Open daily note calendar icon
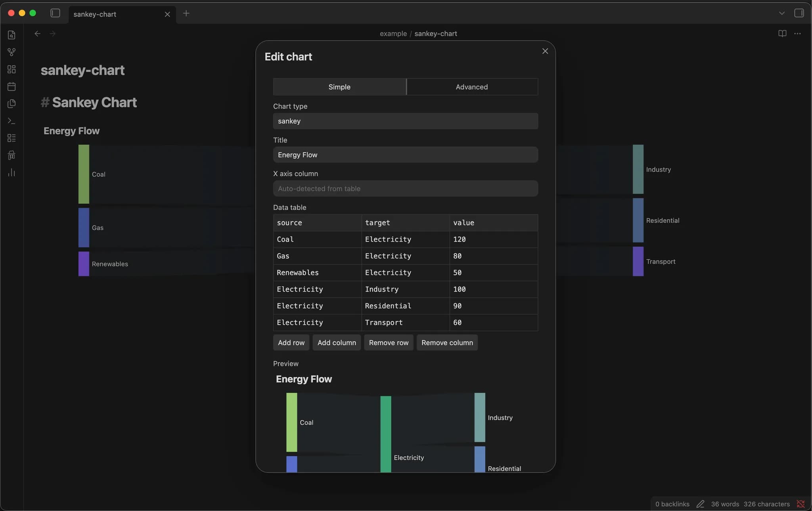The width and height of the screenshot is (812, 511). pos(11,86)
